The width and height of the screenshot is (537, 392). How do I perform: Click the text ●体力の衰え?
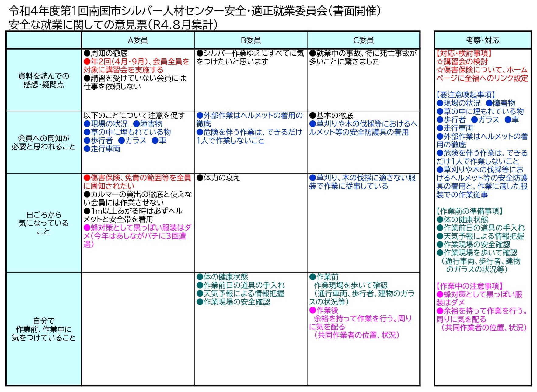pos(218,178)
